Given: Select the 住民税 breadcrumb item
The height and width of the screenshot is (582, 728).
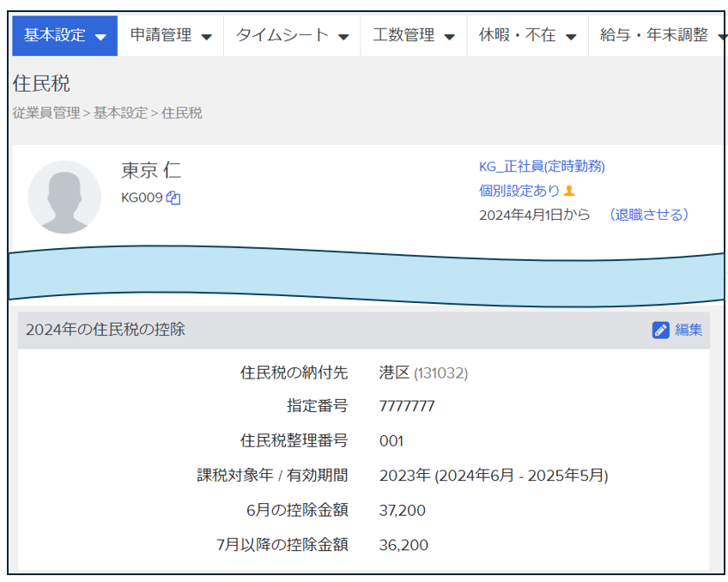Looking at the screenshot, I should point(181,112).
